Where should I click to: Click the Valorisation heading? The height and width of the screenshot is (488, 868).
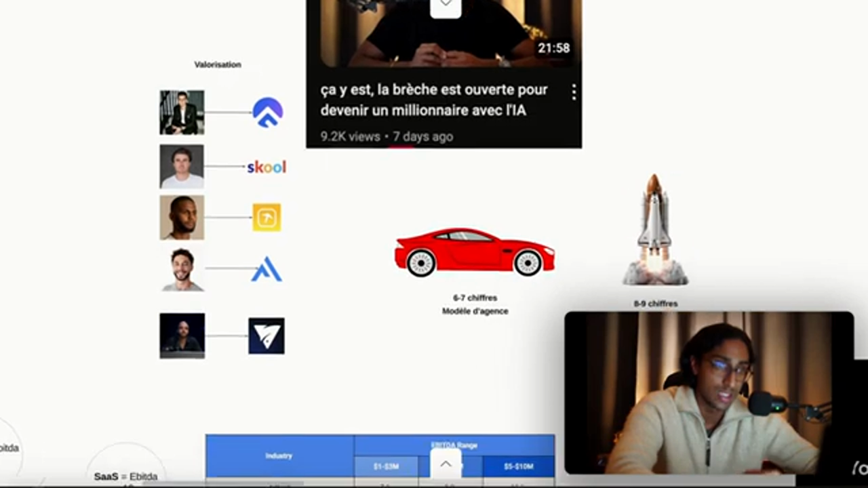pyautogui.click(x=218, y=64)
